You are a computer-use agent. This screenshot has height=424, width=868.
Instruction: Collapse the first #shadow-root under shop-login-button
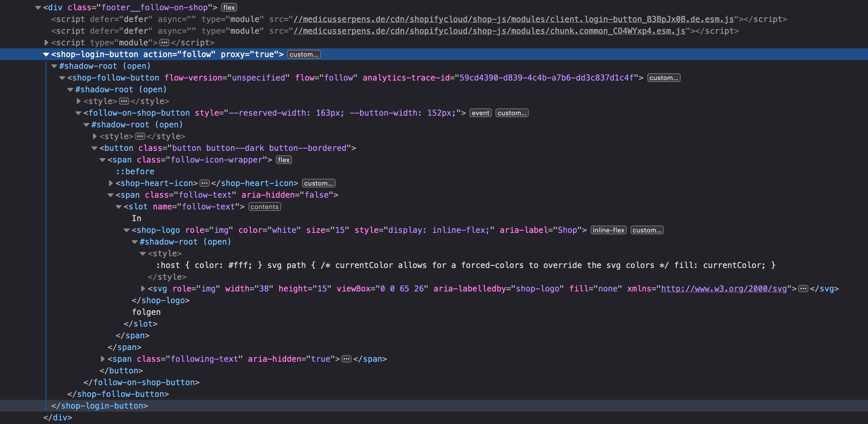tap(54, 66)
